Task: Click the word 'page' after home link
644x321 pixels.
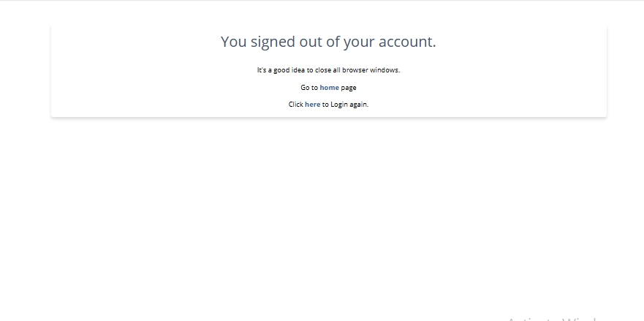Action: [348, 88]
